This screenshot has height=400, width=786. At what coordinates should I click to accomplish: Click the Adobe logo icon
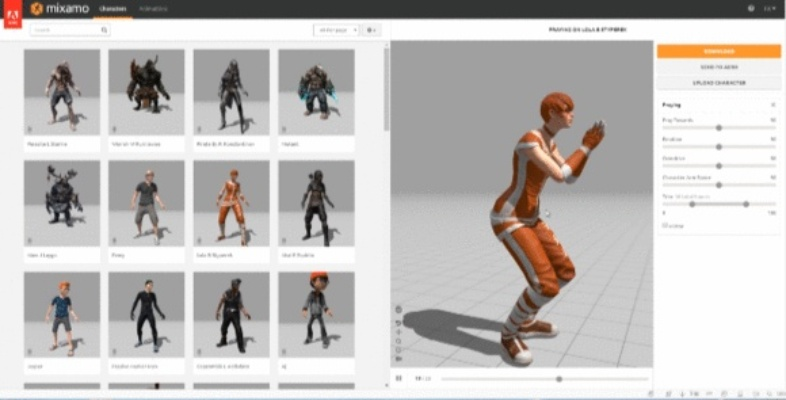click(x=12, y=16)
